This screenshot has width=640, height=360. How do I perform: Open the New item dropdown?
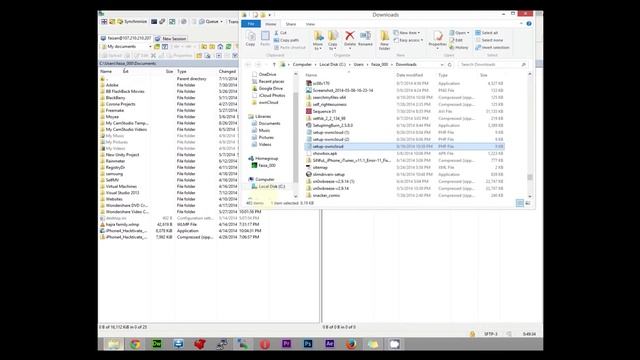pos(407,33)
